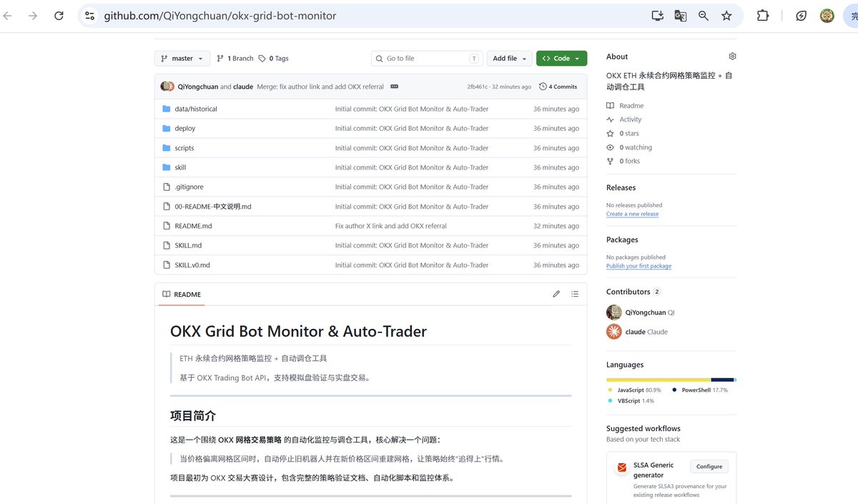Click the SLSA Generic generator logo

pyautogui.click(x=621, y=468)
